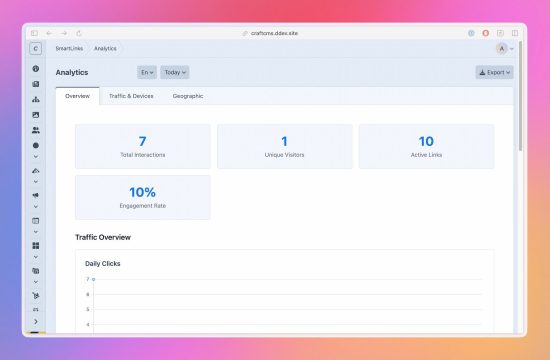Viewport: 550px width, 360px height.
Task: Click the Analytics breadcrumb
Action: tap(105, 48)
